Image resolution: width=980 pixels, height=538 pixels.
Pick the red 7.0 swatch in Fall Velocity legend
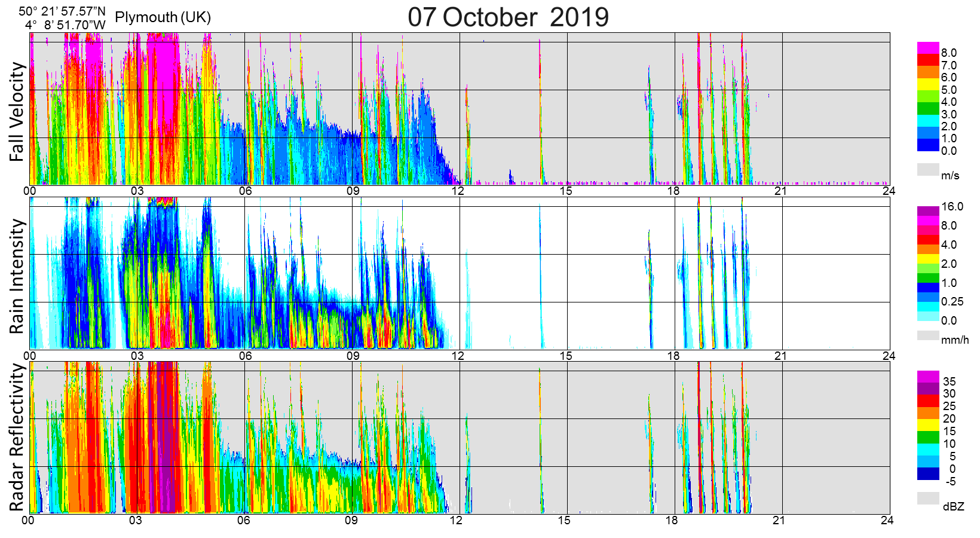928,60
